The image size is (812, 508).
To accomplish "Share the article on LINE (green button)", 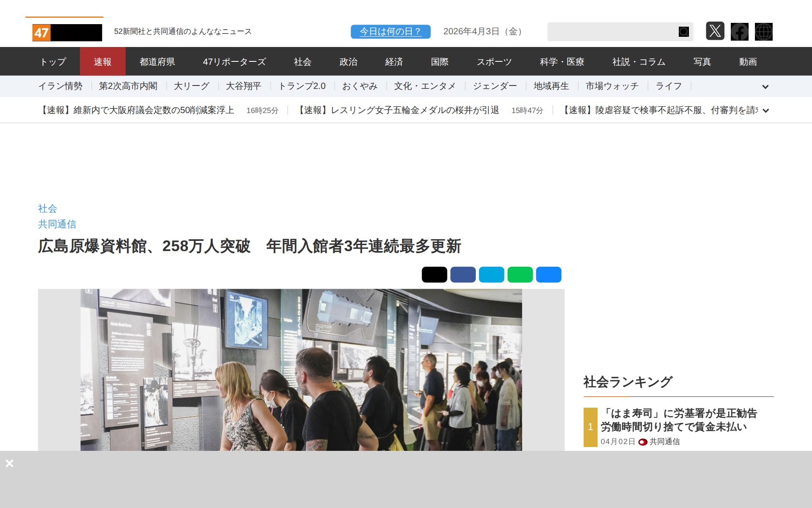I will tap(520, 274).
